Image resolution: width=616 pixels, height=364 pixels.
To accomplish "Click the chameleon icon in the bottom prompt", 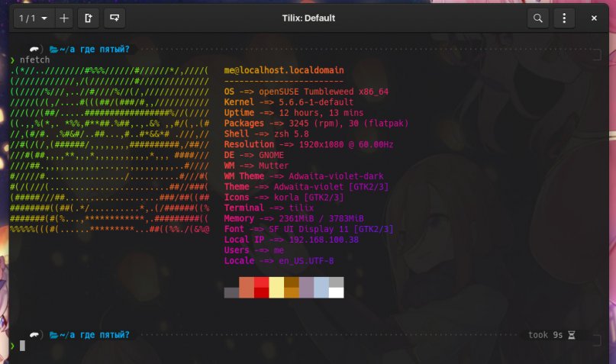I will click(x=34, y=335).
